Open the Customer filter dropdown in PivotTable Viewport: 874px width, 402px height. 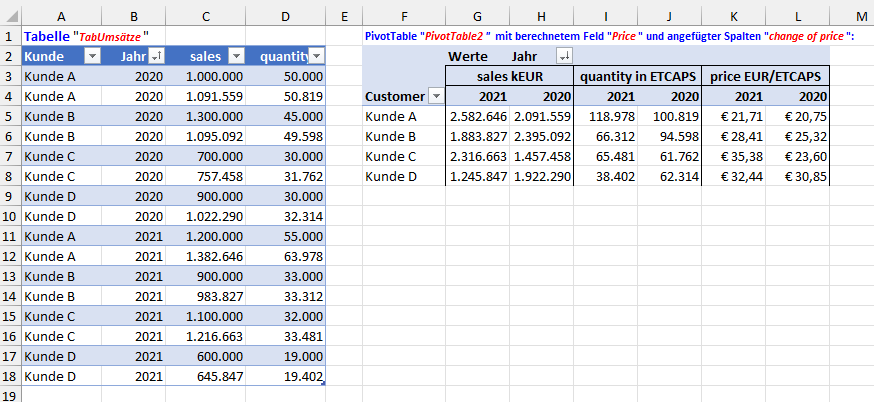(x=436, y=97)
